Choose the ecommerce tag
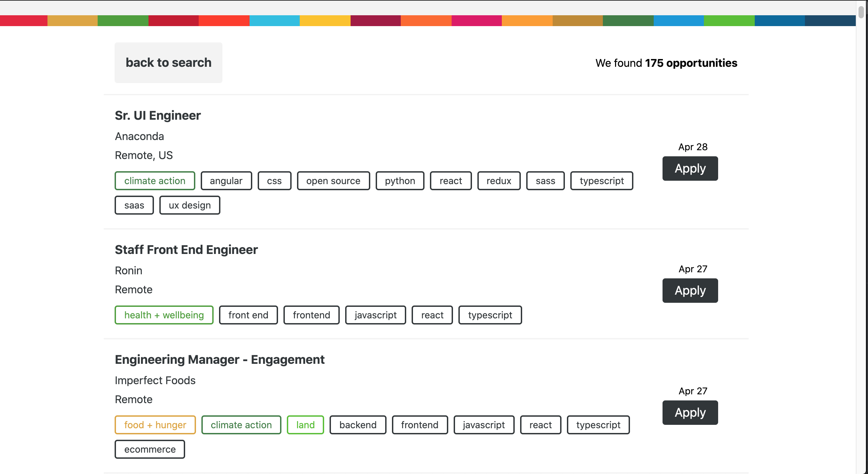868x474 pixels. [x=150, y=449]
